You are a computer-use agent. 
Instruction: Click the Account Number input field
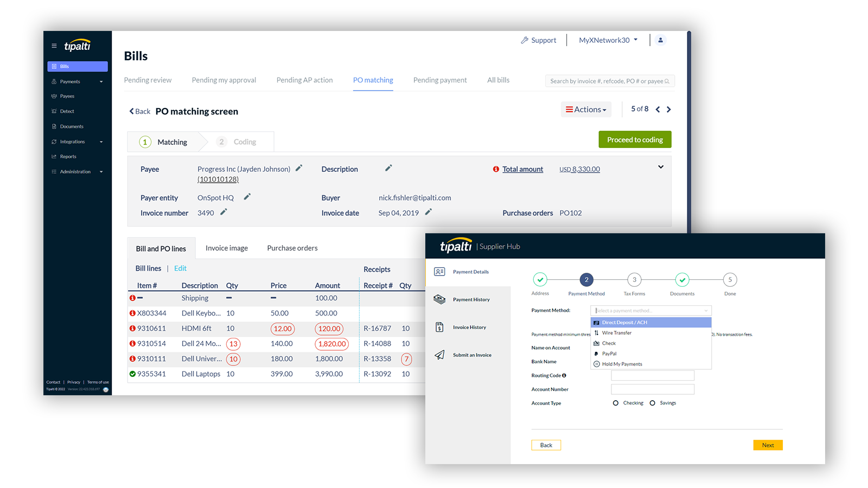653,389
